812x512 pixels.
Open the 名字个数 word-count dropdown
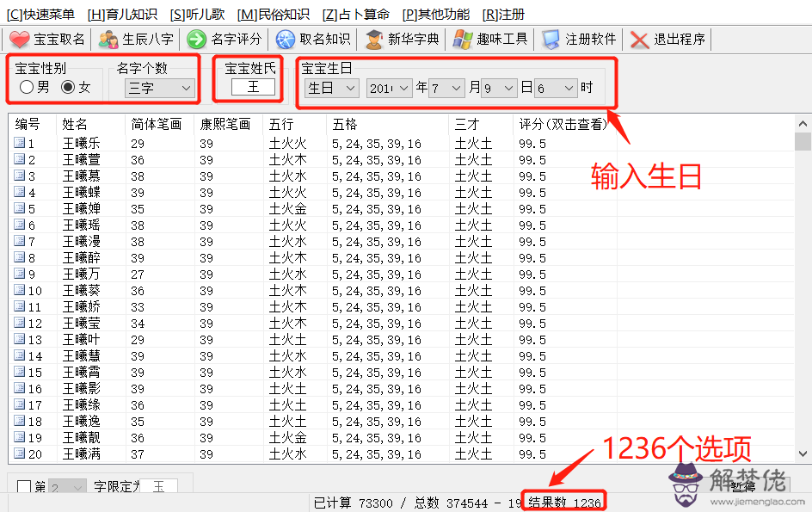coord(158,88)
